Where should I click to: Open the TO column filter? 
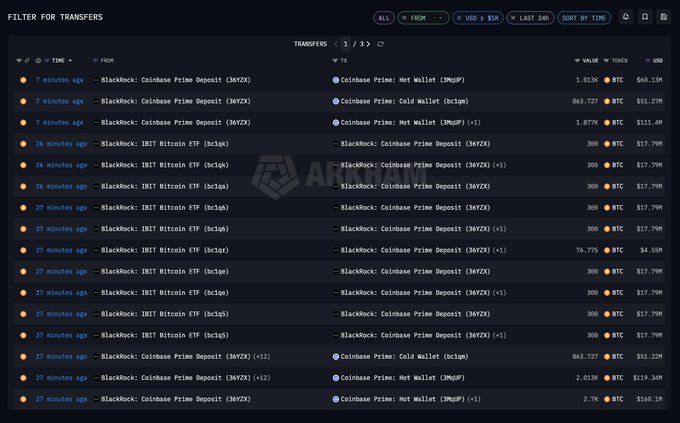click(335, 60)
